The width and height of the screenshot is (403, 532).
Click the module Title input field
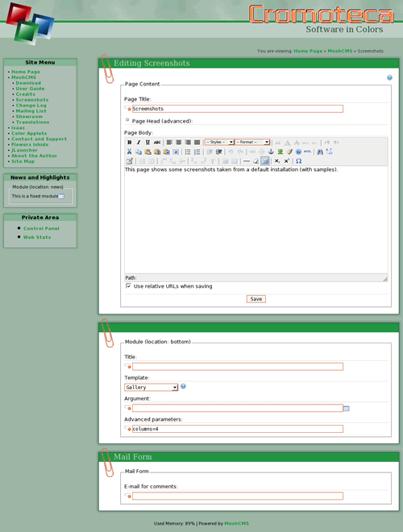pyautogui.click(x=238, y=367)
